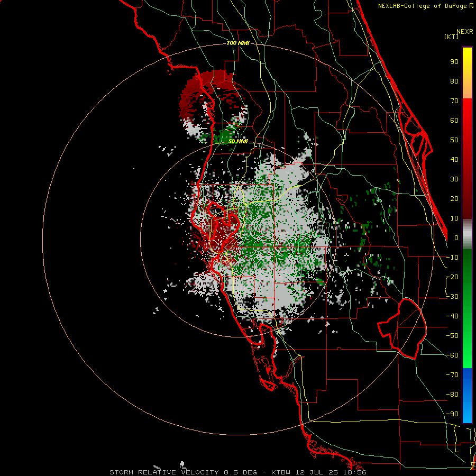Click the "40" value on the velocity scale

[454, 159]
